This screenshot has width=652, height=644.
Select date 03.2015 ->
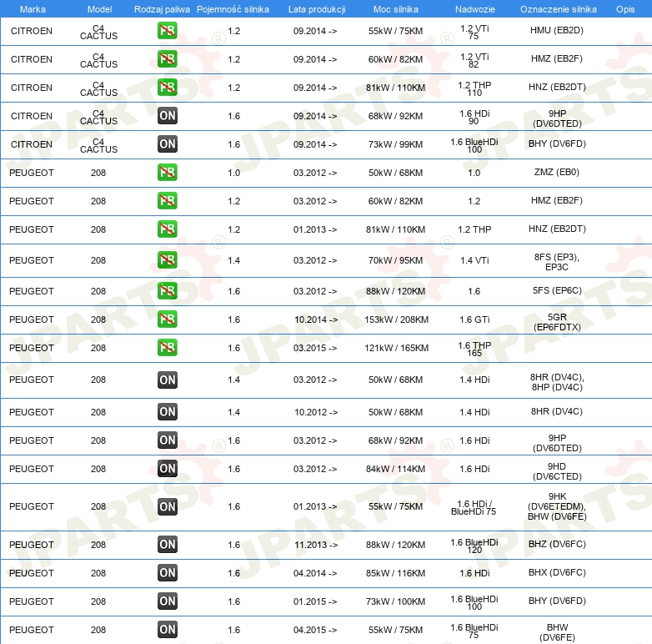[315, 348]
